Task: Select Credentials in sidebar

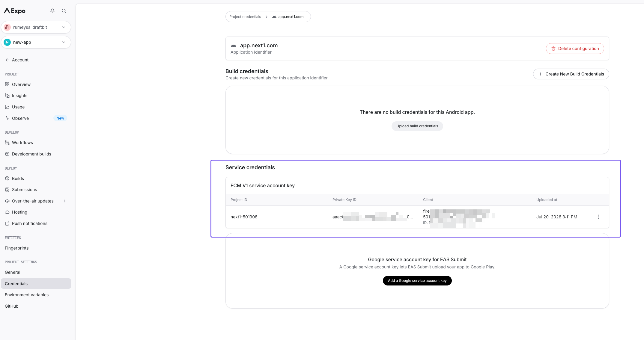Action: click(x=36, y=284)
